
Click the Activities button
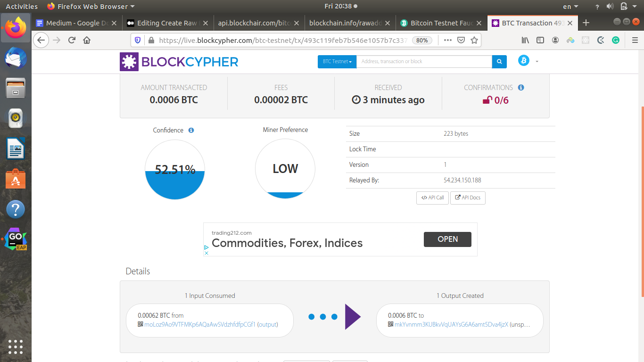click(22, 7)
